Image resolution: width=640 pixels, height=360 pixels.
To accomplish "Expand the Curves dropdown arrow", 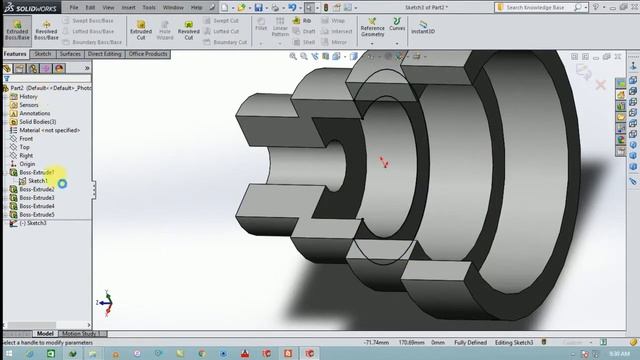I will coord(397,43).
